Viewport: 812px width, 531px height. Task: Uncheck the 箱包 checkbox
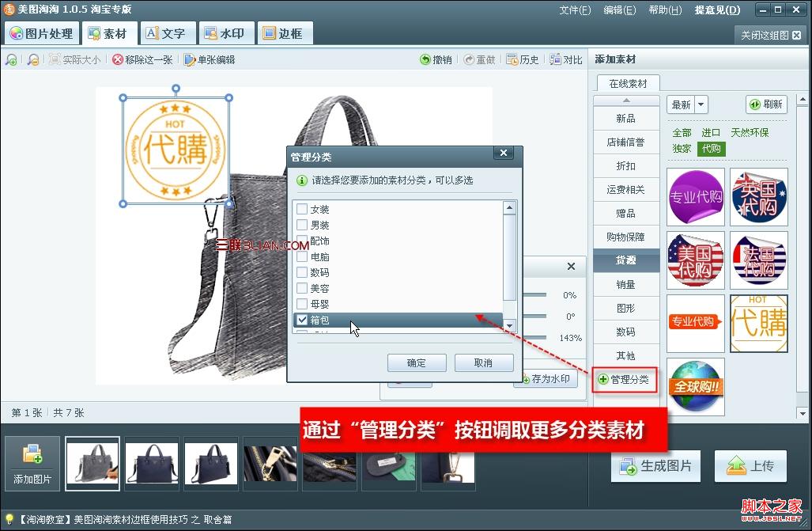point(302,320)
